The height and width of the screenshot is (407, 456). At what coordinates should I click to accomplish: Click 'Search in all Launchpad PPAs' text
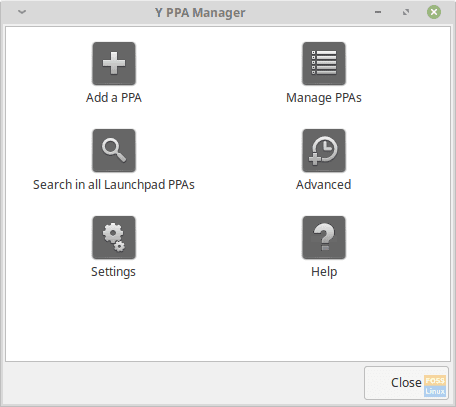tap(114, 185)
